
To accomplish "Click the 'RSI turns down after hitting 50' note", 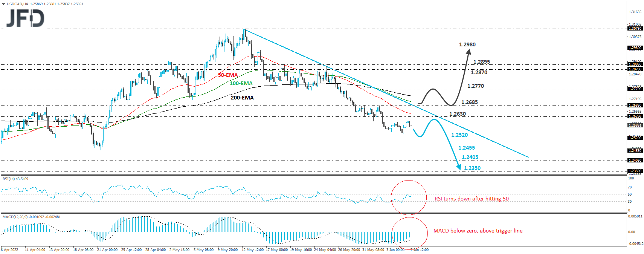I will (472, 199).
